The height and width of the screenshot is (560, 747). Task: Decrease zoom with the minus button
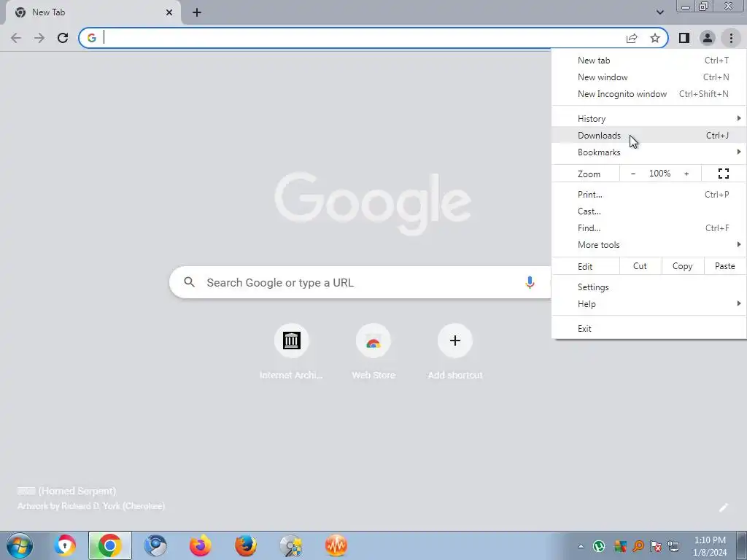point(632,174)
